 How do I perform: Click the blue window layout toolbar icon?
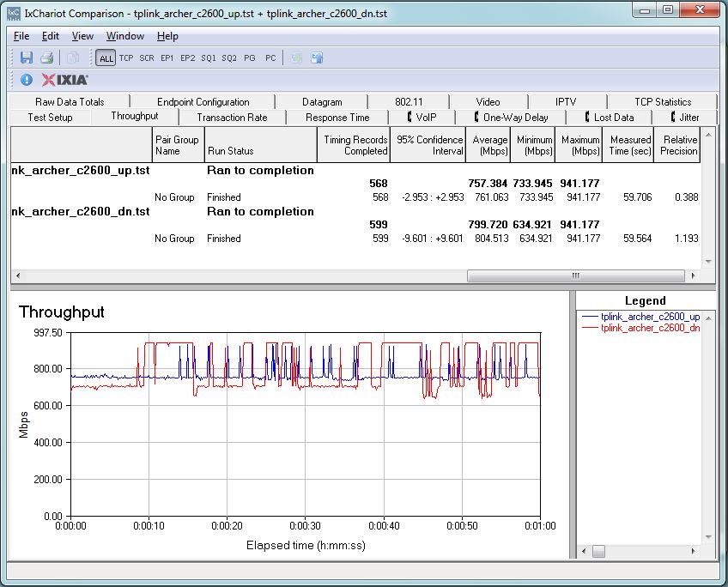coord(317,57)
